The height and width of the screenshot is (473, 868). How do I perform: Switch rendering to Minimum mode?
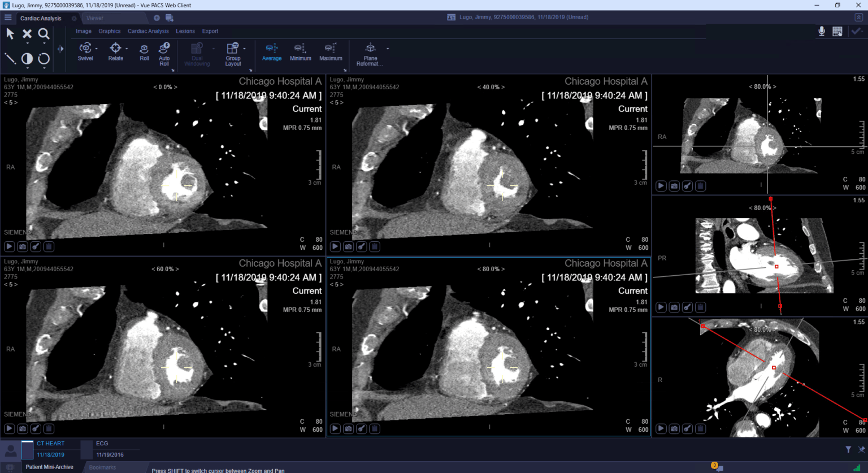pos(300,51)
